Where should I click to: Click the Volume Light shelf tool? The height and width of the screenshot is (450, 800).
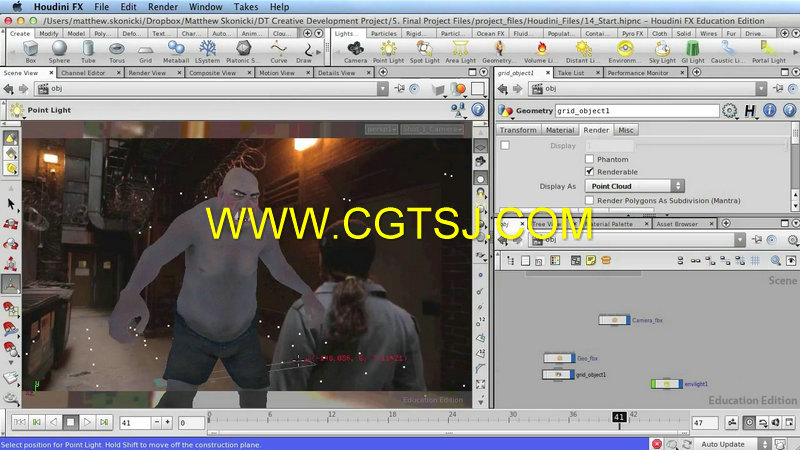point(541,52)
